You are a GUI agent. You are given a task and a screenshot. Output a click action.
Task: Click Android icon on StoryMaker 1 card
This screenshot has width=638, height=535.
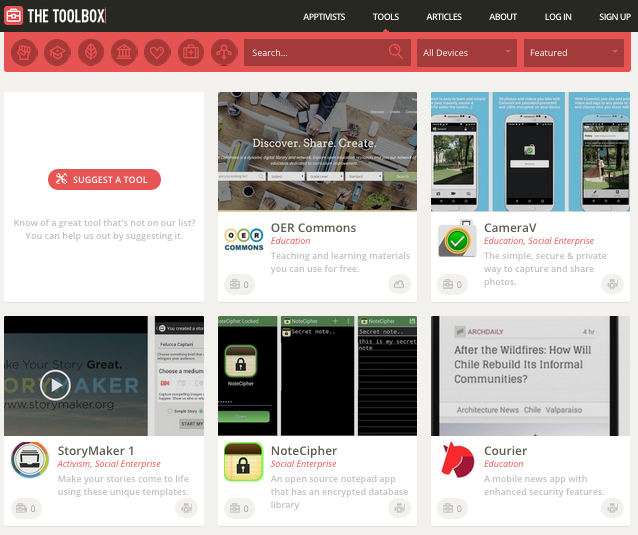pos(186,508)
